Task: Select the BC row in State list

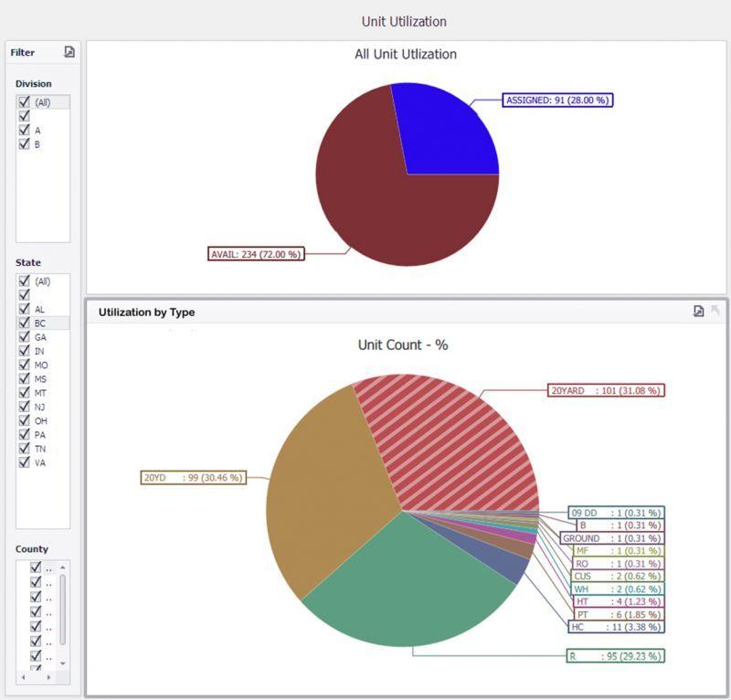Action: [x=40, y=323]
